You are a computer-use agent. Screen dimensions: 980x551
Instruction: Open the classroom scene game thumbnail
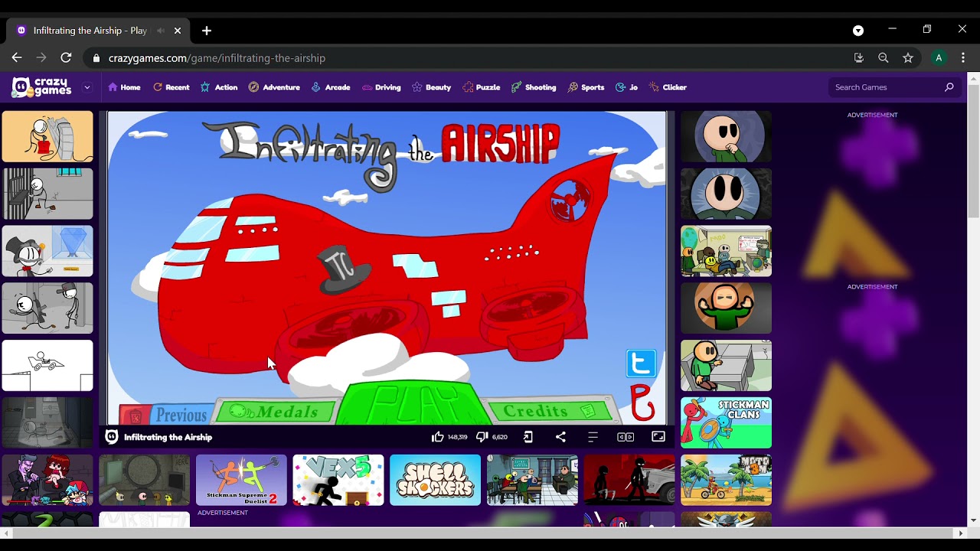(532, 480)
